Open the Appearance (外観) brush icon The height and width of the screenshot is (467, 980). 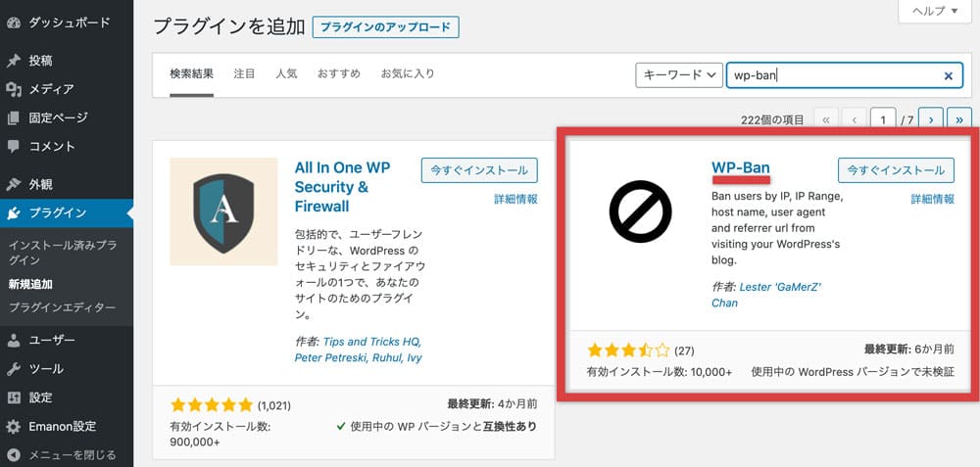(13, 184)
